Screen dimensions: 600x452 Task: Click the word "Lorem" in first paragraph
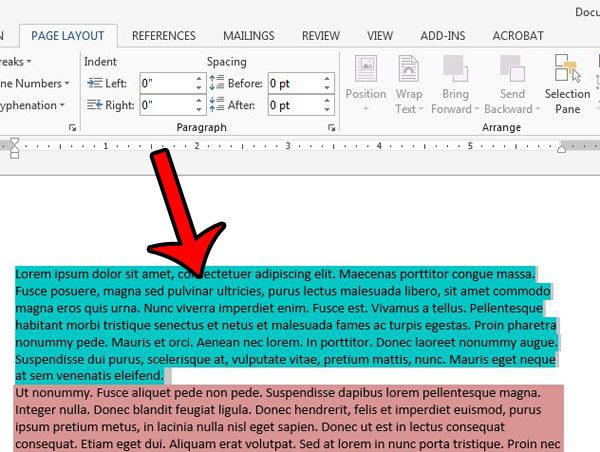coord(33,274)
